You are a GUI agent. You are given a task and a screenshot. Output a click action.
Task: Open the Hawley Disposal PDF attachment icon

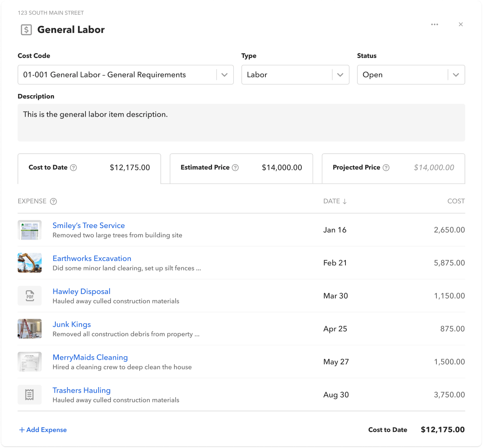(30, 296)
